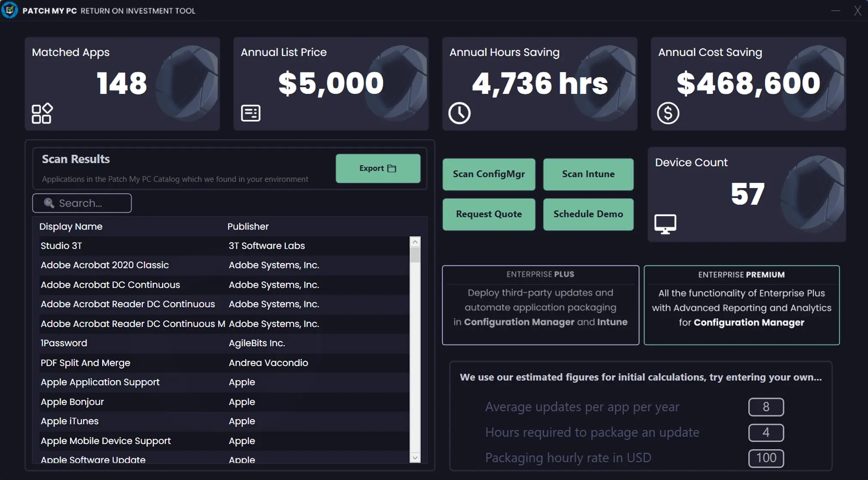The height and width of the screenshot is (480, 868).
Task: Edit average updates per app per year value
Action: (x=766, y=407)
